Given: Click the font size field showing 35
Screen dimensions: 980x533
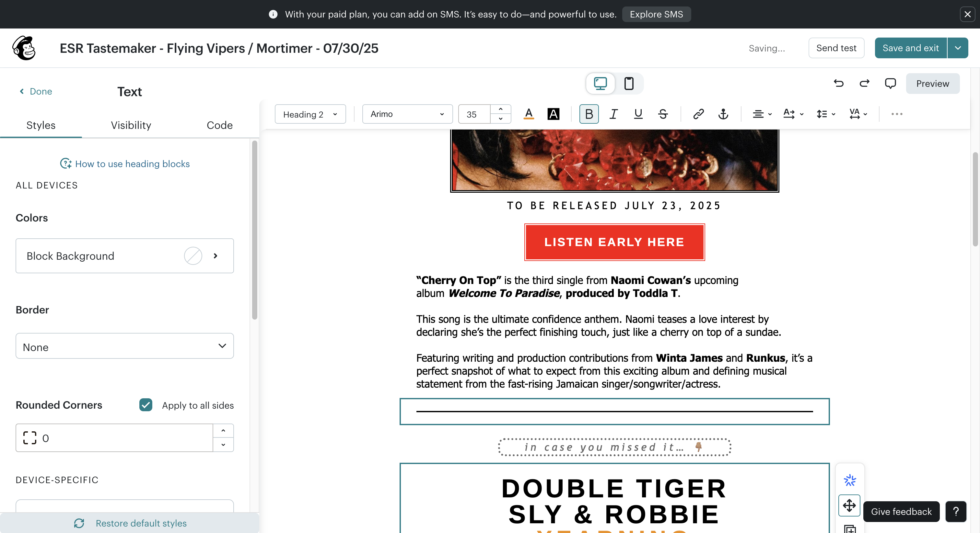Looking at the screenshot, I should pyautogui.click(x=474, y=114).
